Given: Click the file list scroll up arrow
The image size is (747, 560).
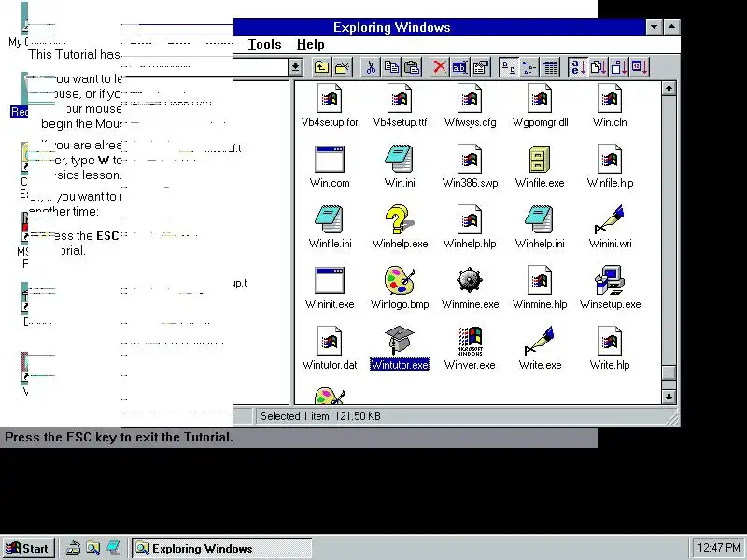Looking at the screenshot, I should [x=669, y=89].
